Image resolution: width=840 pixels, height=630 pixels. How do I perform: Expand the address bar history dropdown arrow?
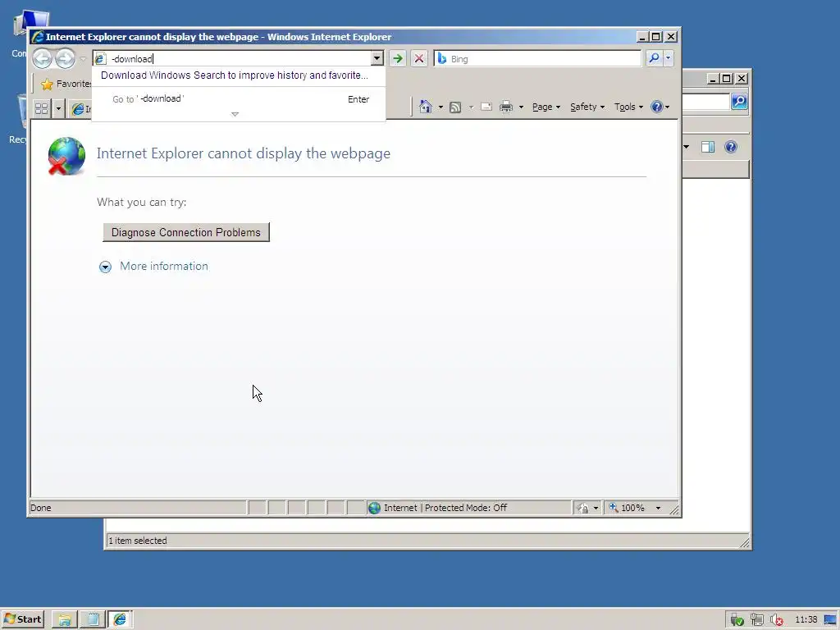click(377, 58)
